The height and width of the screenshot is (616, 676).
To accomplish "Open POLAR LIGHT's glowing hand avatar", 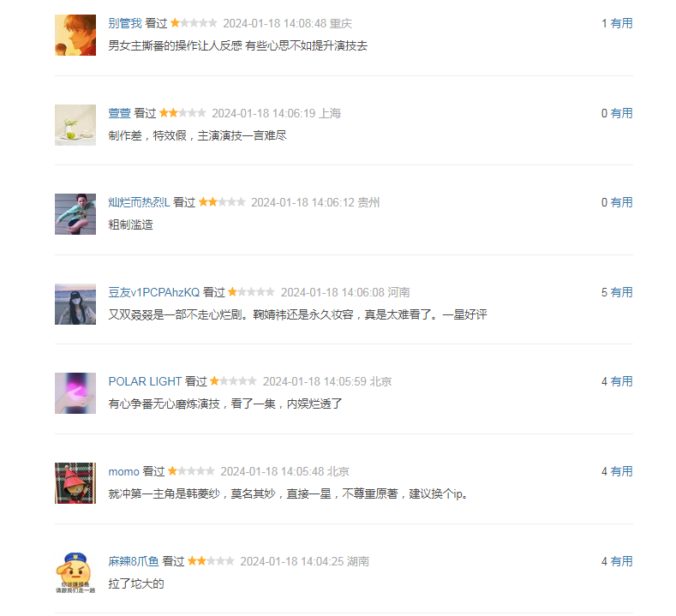I will 75,393.
